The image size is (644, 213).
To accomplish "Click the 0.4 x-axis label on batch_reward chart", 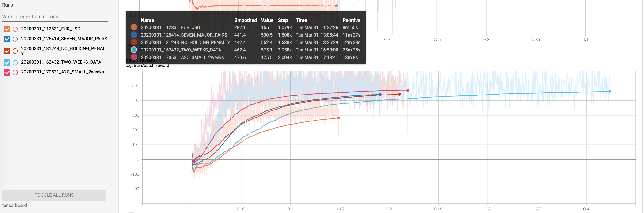I will point(586,209).
